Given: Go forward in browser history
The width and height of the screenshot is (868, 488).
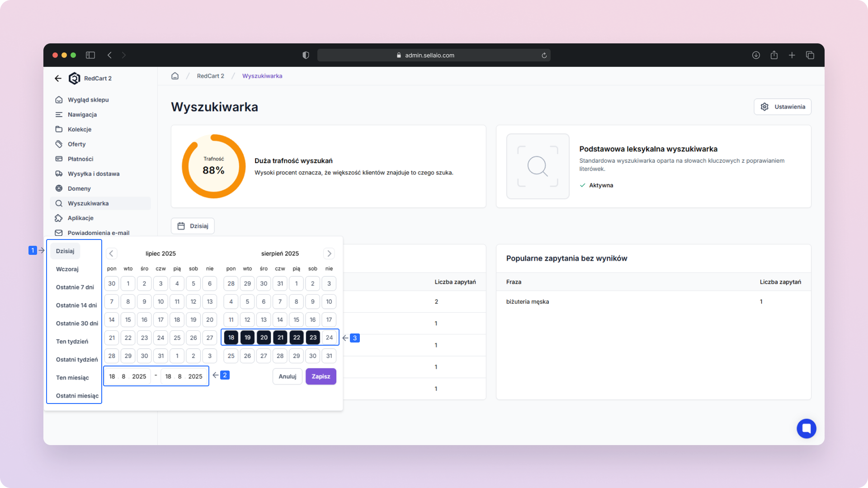Looking at the screenshot, I should click(124, 55).
